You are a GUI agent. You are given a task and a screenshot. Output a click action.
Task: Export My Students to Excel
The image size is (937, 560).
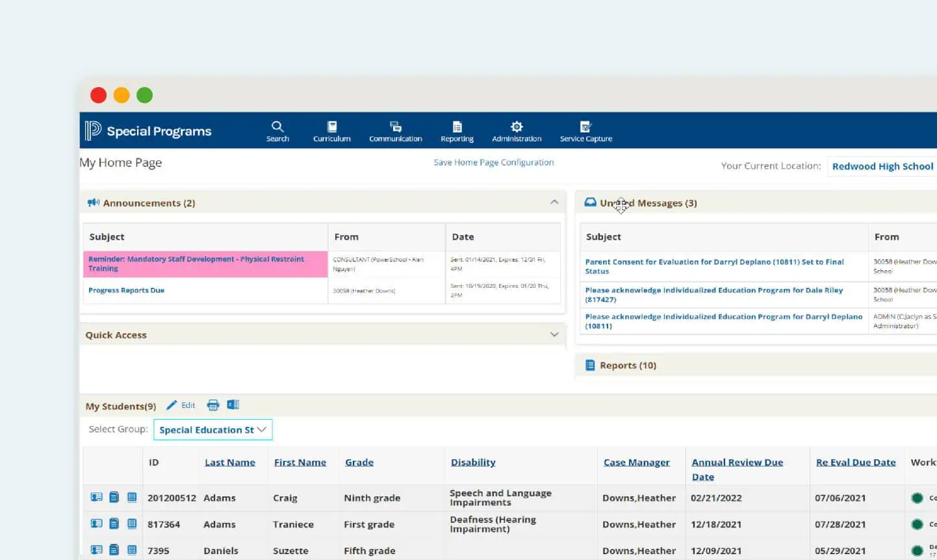[x=233, y=405]
